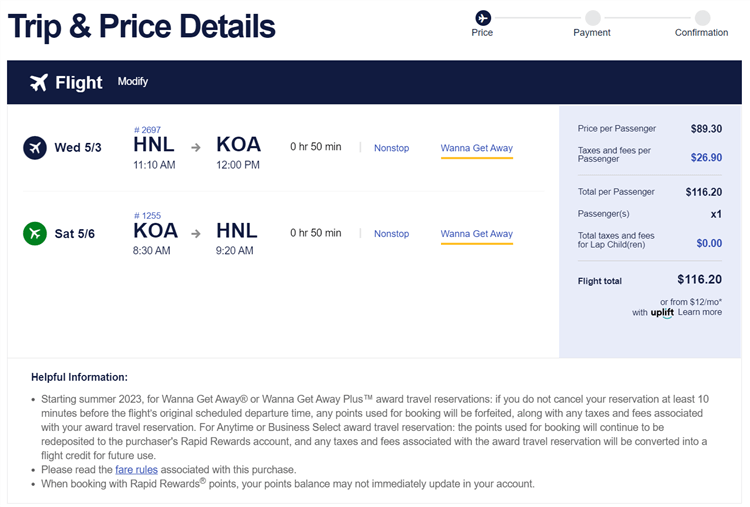Click the Uplift logo
This screenshot has width=750, height=507.
(662, 312)
